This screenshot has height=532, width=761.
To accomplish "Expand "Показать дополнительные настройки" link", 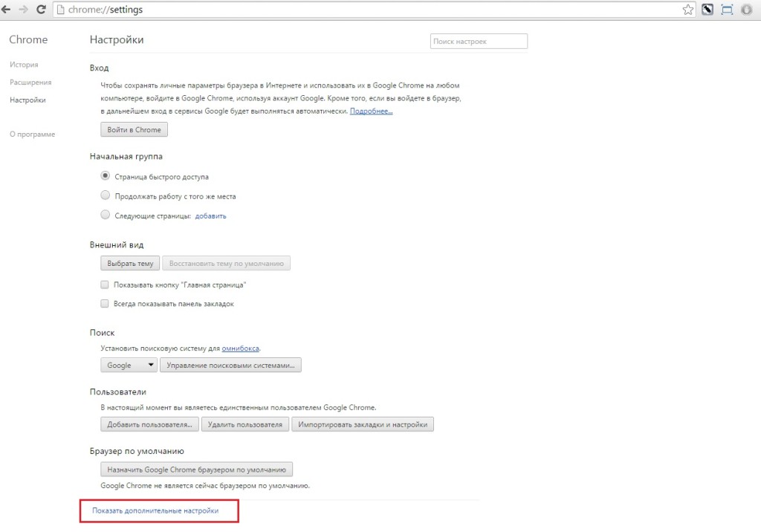I will [x=155, y=511].
